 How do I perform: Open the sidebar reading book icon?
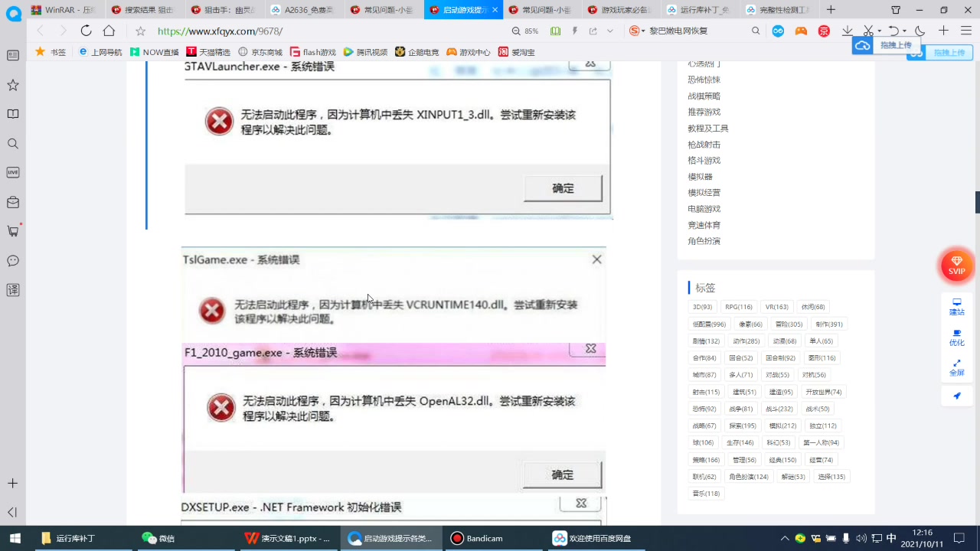pos(13,114)
